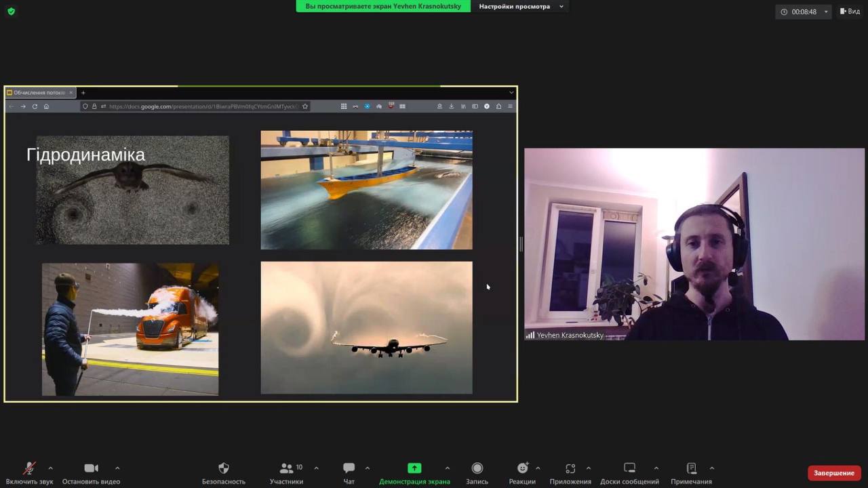Click the meeting timer 00:08:48
Screen dimensions: 868x488
point(804,12)
